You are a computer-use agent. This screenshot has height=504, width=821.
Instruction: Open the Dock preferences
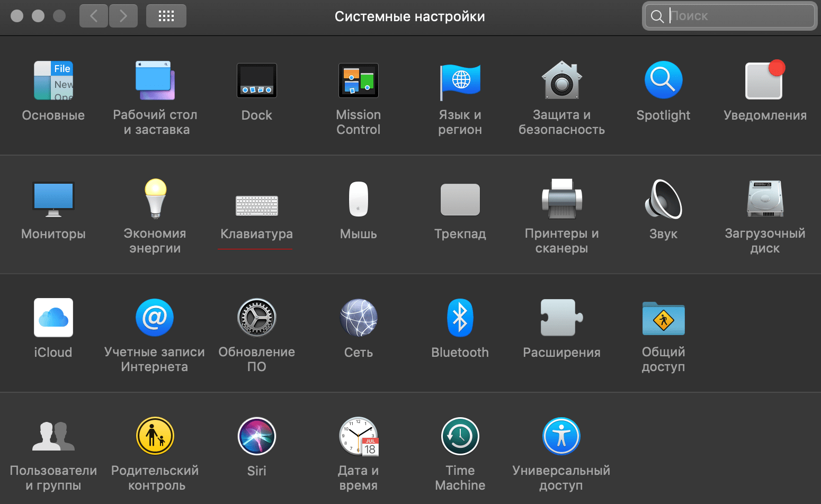256,80
